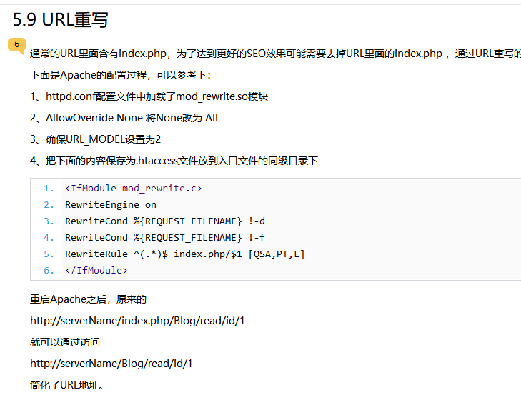Click the 下面是Apache的配置过程 line
521x420 pixels.
pos(120,75)
